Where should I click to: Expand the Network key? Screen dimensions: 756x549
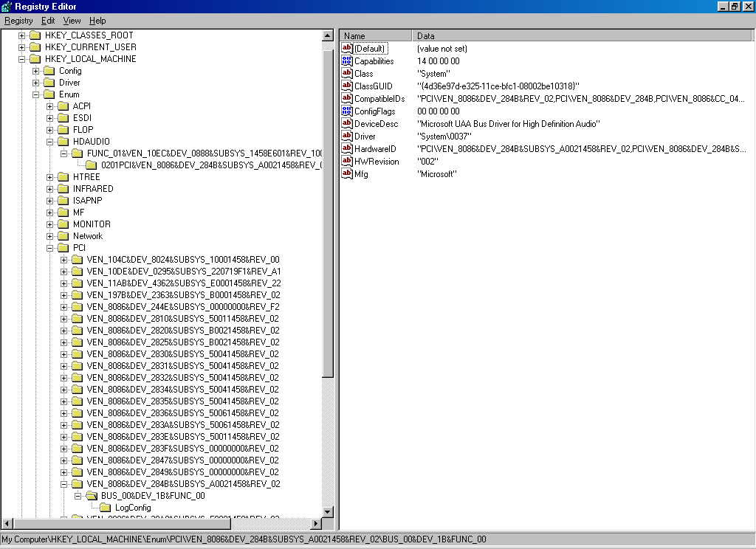[49, 236]
